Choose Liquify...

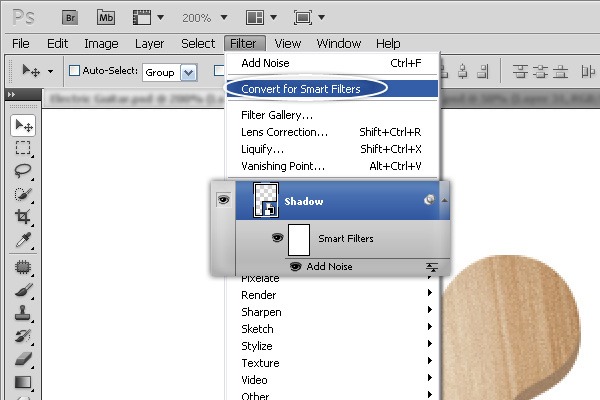pos(333,149)
